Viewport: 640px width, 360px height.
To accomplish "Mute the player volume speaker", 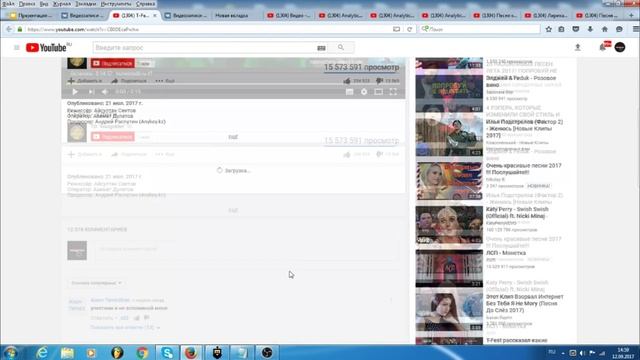I will (105, 92).
